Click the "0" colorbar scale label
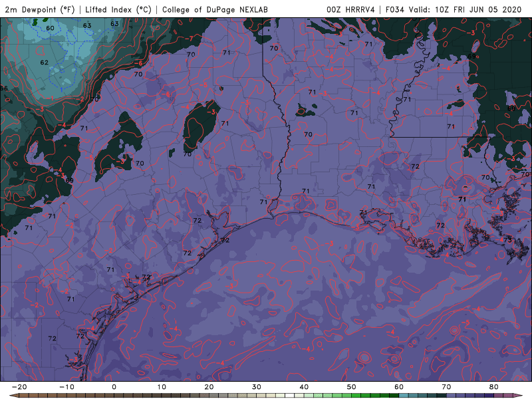The height and width of the screenshot is (399, 532). [114, 387]
